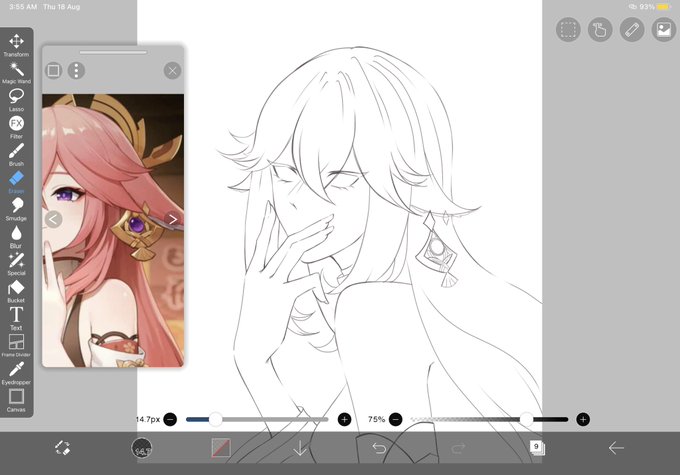Go back with the left arrow

coord(616,448)
